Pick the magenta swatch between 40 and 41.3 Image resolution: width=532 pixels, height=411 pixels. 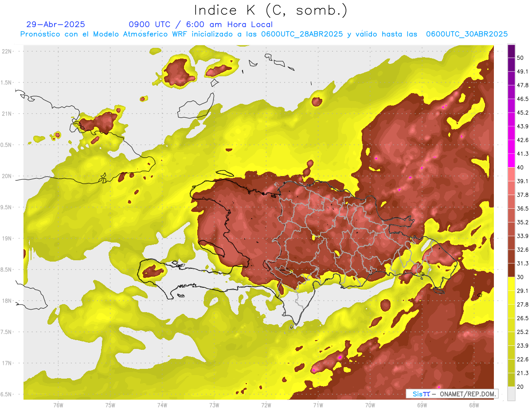click(511, 160)
